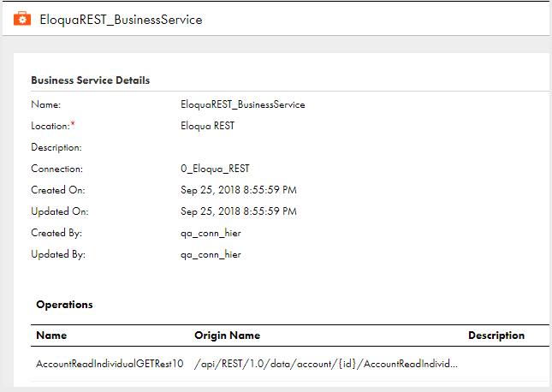Select the Business Service Details heading
Screen dimensions: 552x392
(x=91, y=80)
